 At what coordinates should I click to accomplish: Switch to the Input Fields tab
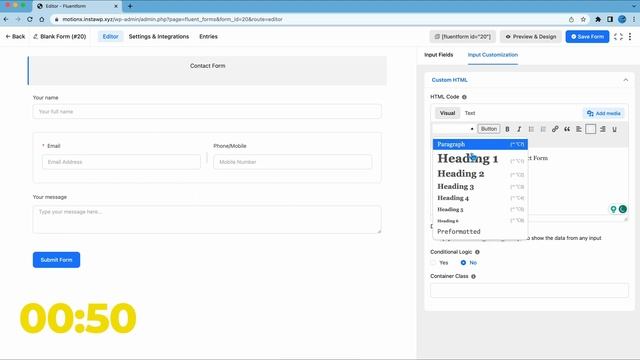point(438,55)
